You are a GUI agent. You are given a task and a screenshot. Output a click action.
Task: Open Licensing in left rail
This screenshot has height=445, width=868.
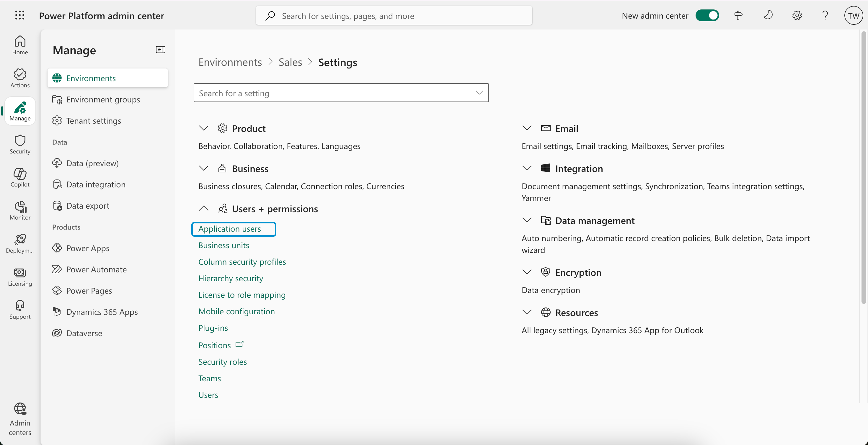pos(20,276)
